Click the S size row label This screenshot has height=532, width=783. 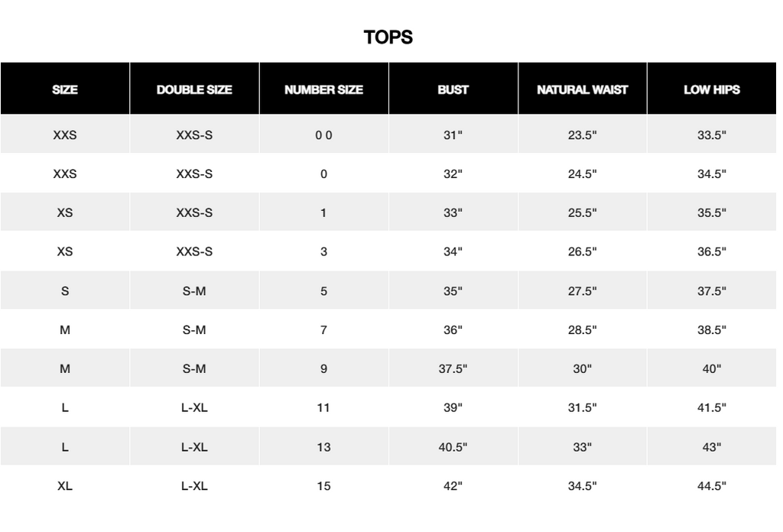pyautogui.click(x=65, y=290)
